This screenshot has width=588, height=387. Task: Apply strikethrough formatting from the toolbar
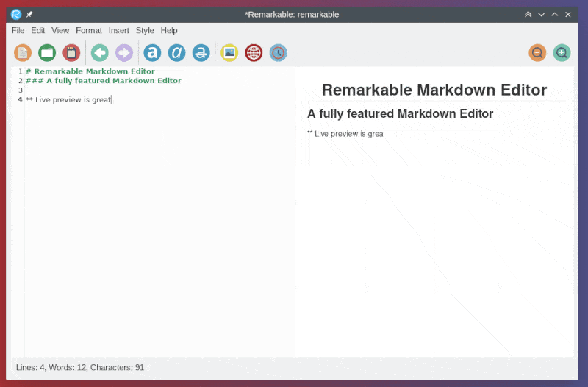click(201, 52)
